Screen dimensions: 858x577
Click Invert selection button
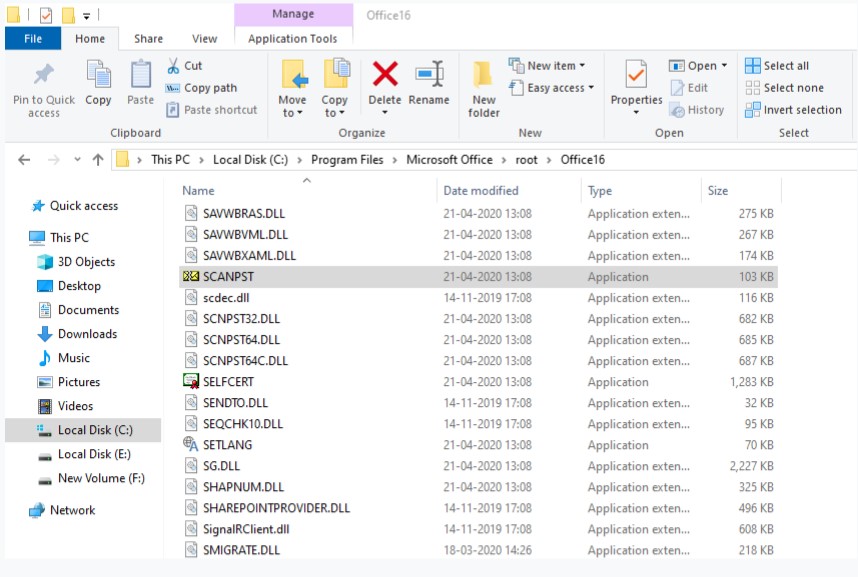(792, 110)
